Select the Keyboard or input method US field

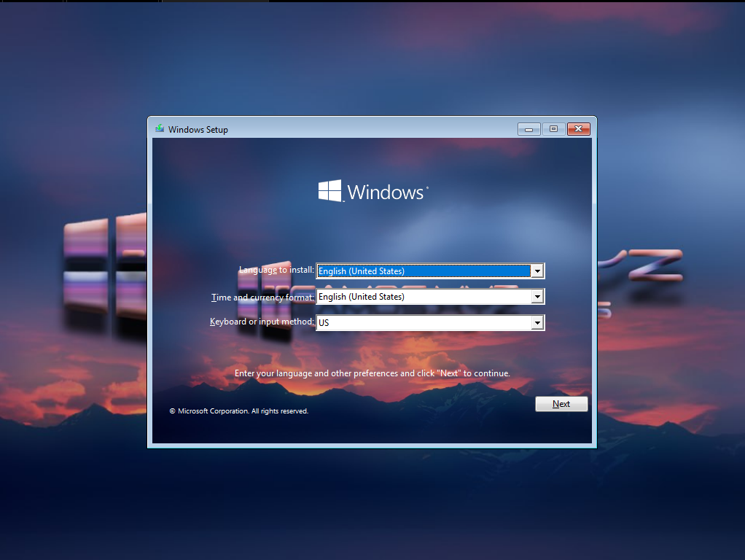pos(430,323)
